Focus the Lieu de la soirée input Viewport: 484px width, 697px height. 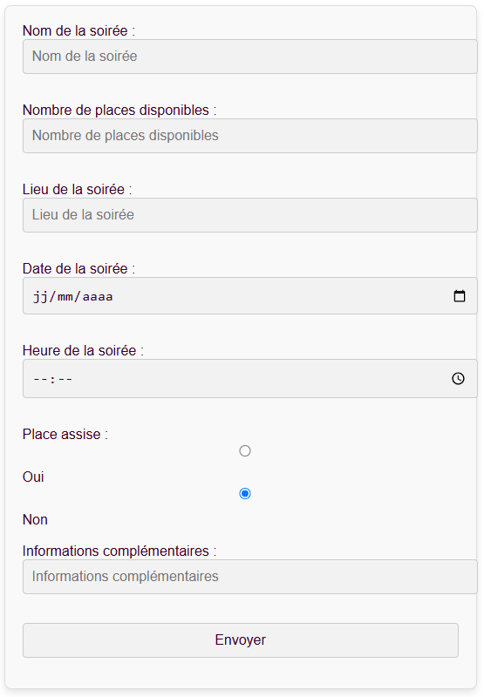(250, 215)
